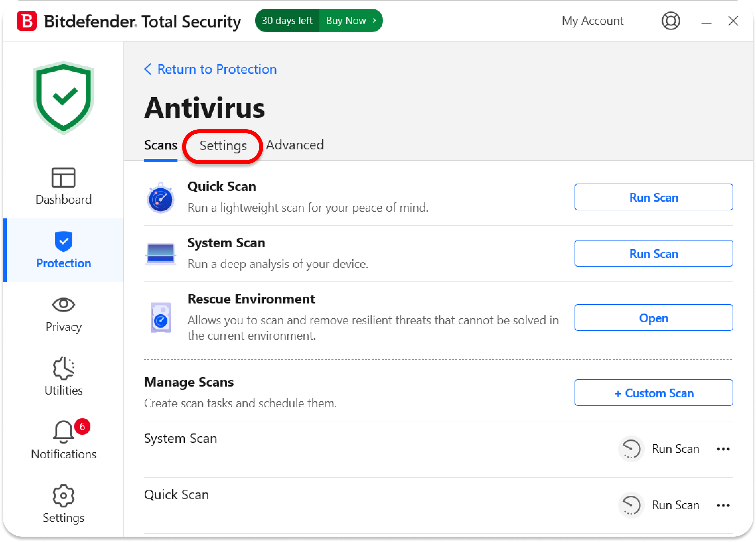This screenshot has width=756, height=542.
Task: Click the support lifebuoy icon
Action: point(671,21)
